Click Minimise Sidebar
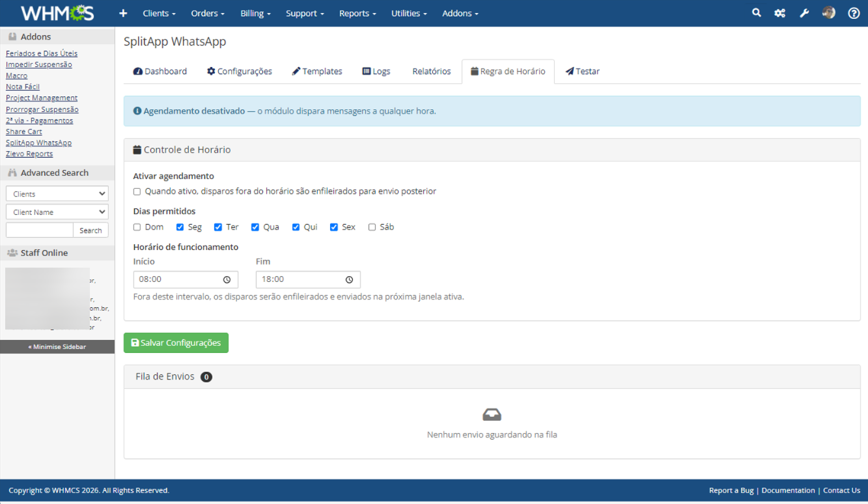 coord(57,347)
